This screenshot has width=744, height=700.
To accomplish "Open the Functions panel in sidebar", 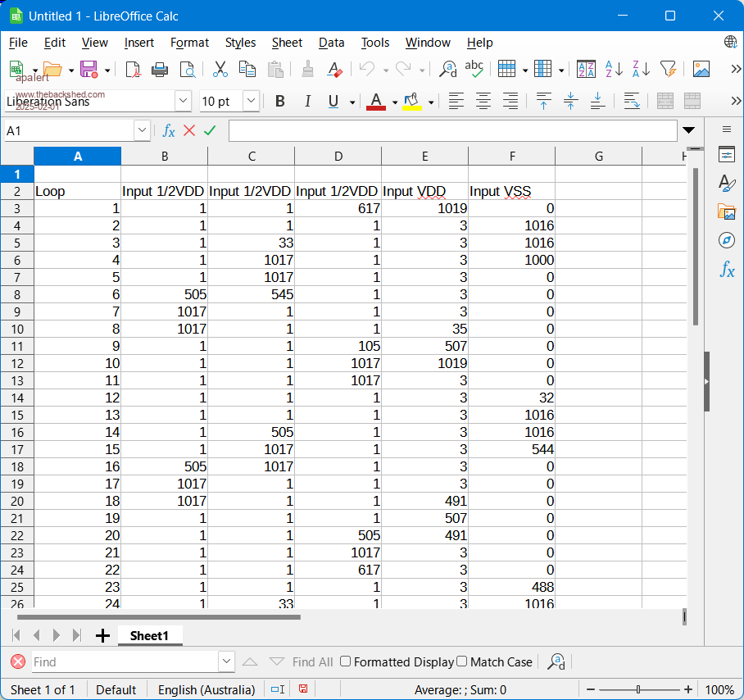I will coord(726,269).
